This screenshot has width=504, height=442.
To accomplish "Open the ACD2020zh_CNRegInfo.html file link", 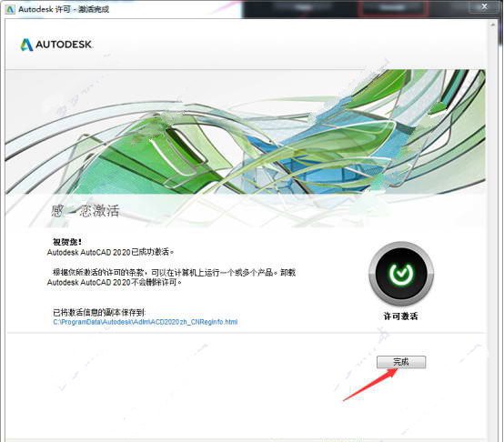I will (x=146, y=322).
